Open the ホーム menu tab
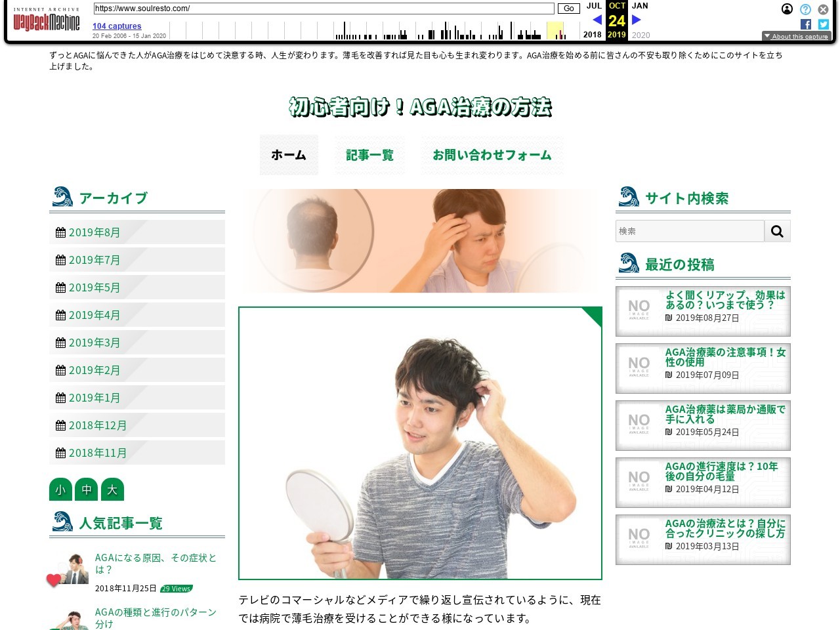840x630 pixels. click(289, 155)
